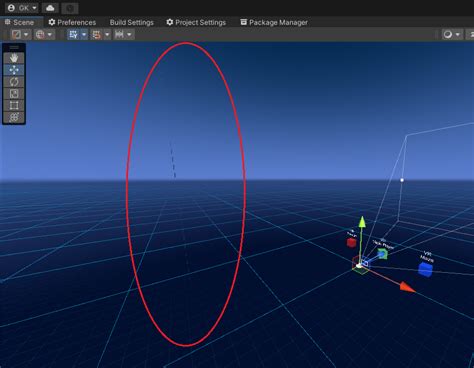
Task: Click the cloud services button
Action: (x=50, y=8)
